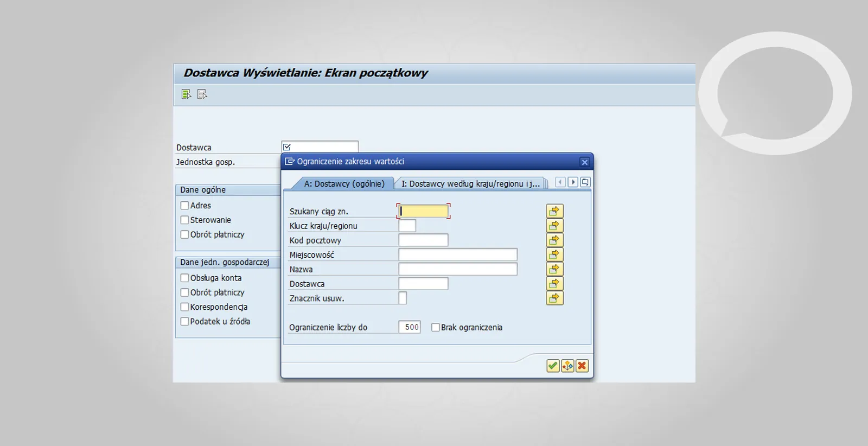
Task: Tick the Obsługa konta checkbox
Action: coord(184,278)
